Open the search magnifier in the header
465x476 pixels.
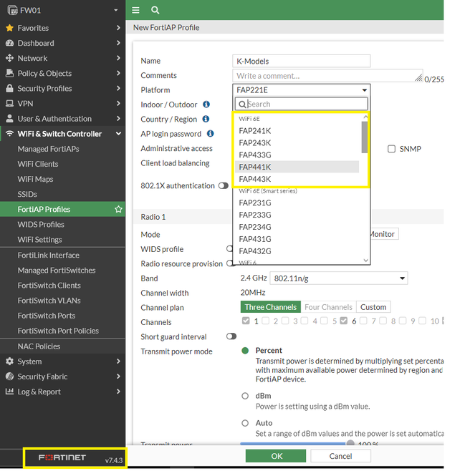(155, 10)
